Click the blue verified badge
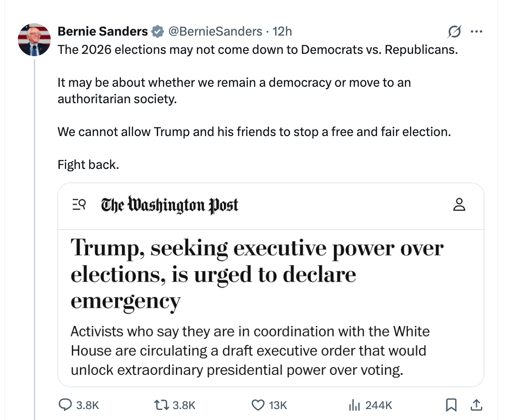Screen dimensions: 509x420 (158, 31)
